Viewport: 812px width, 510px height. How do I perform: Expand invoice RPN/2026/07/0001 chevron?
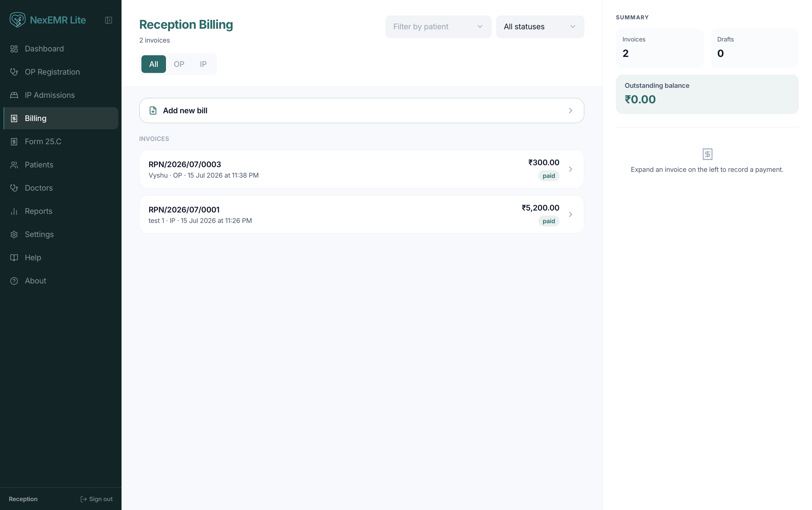pos(570,214)
